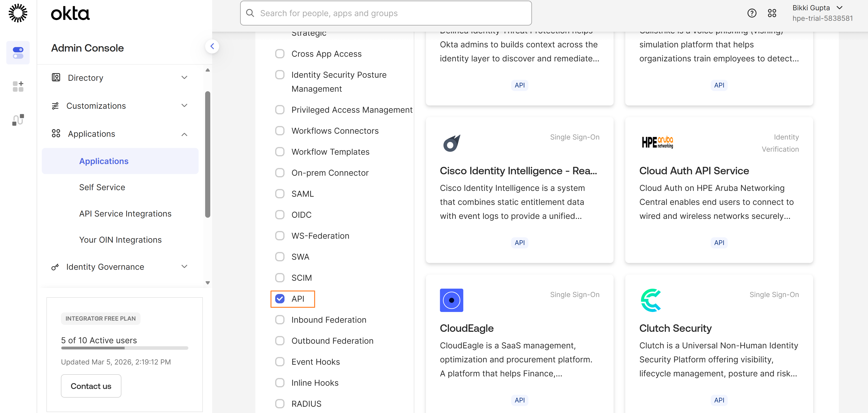The height and width of the screenshot is (413, 868).
Task: Open Cloud Auth API Service integration
Action: (x=694, y=171)
